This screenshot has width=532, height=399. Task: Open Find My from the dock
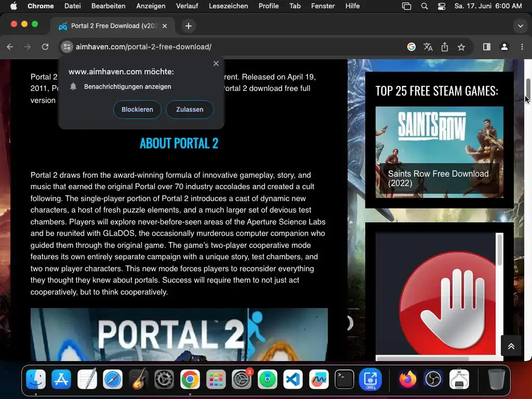[x=268, y=379]
